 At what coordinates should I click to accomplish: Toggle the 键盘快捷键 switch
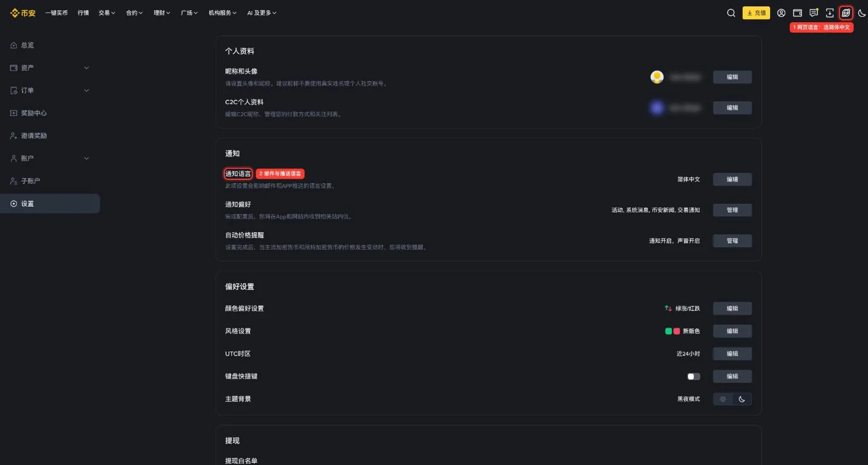click(694, 377)
